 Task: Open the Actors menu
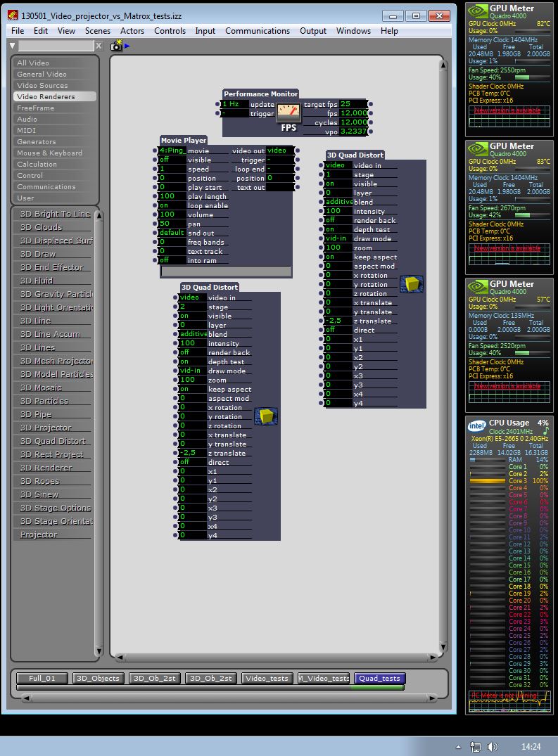pyautogui.click(x=132, y=31)
